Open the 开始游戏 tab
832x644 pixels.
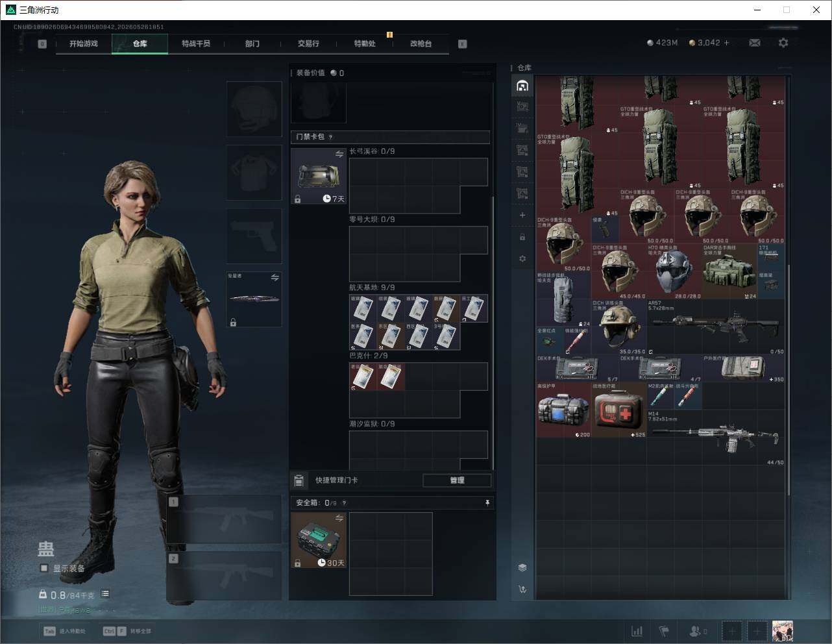tap(84, 43)
